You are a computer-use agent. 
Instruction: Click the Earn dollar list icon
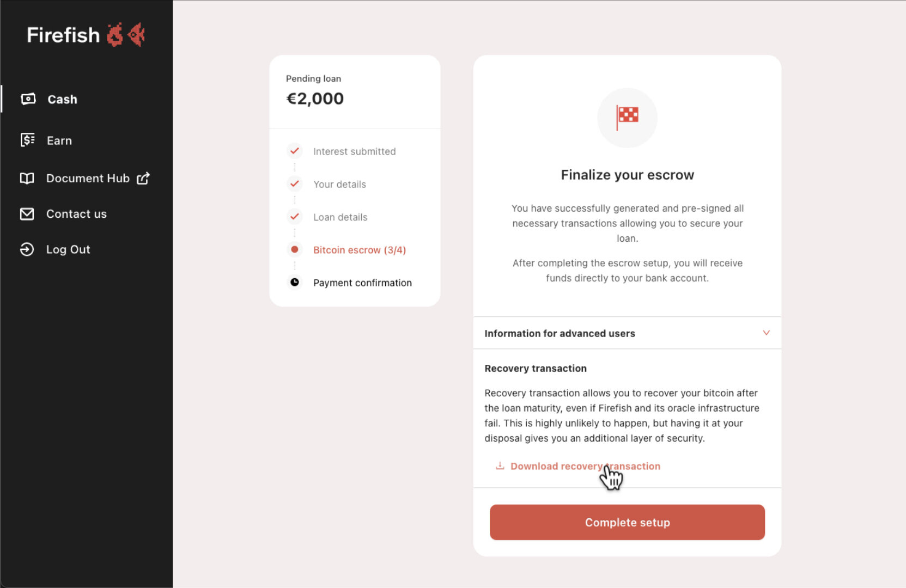(27, 140)
